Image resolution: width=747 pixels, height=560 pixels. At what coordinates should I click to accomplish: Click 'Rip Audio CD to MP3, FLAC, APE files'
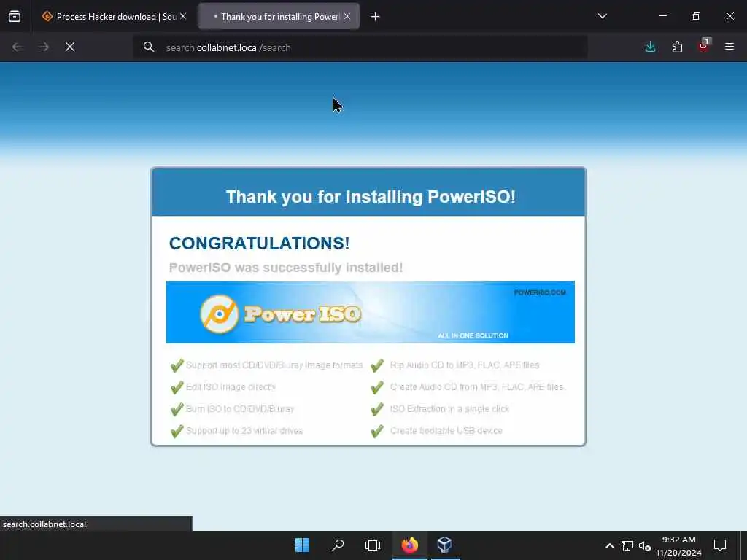pos(465,365)
